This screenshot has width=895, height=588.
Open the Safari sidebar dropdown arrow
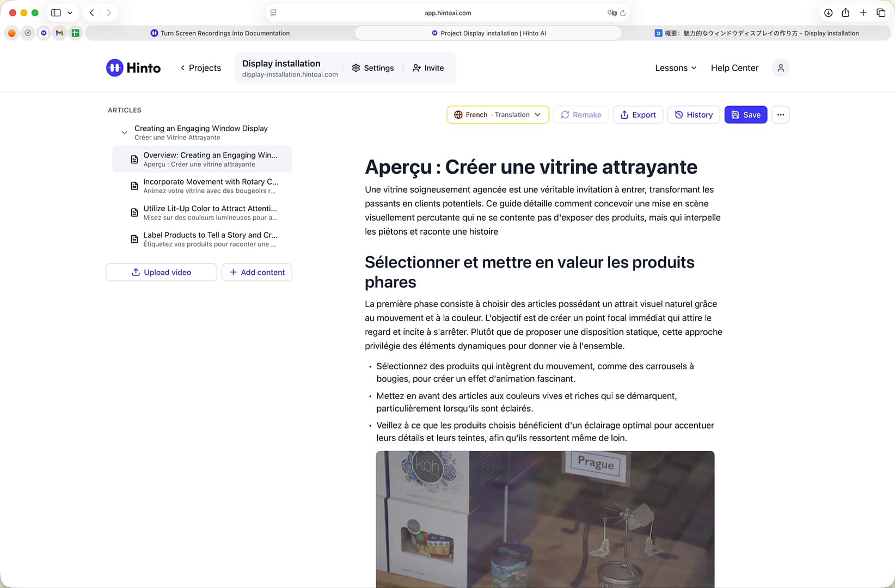(70, 13)
